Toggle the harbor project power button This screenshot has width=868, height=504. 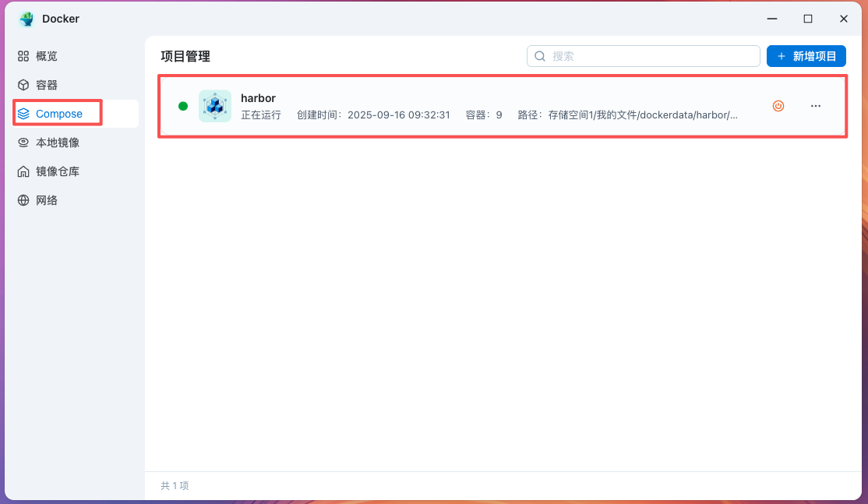pyautogui.click(x=778, y=106)
